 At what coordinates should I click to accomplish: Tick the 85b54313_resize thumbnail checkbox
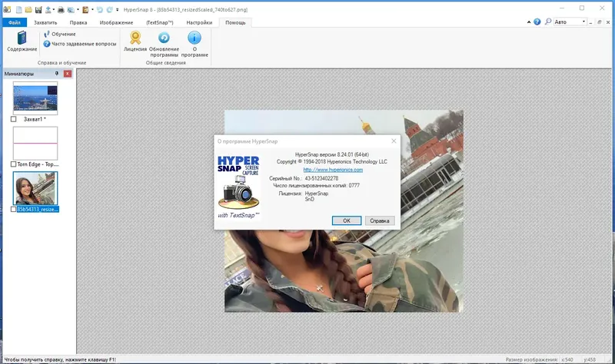[14, 209]
